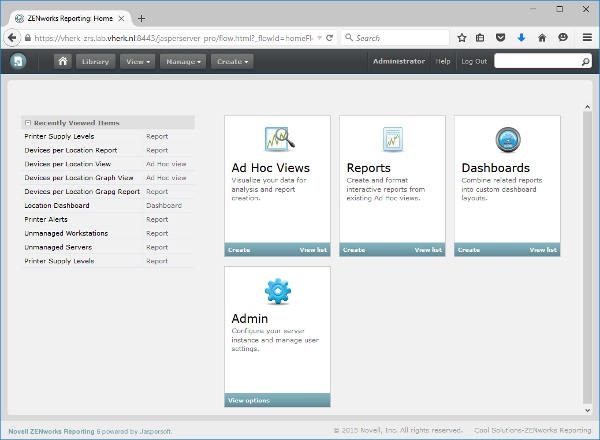This screenshot has height=440, width=600.
Task: Open Devices per Location View
Action: [x=68, y=164]
